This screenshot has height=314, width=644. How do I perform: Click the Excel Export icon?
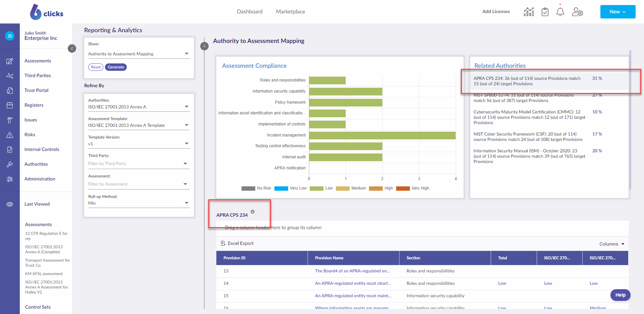coord(223,243)
